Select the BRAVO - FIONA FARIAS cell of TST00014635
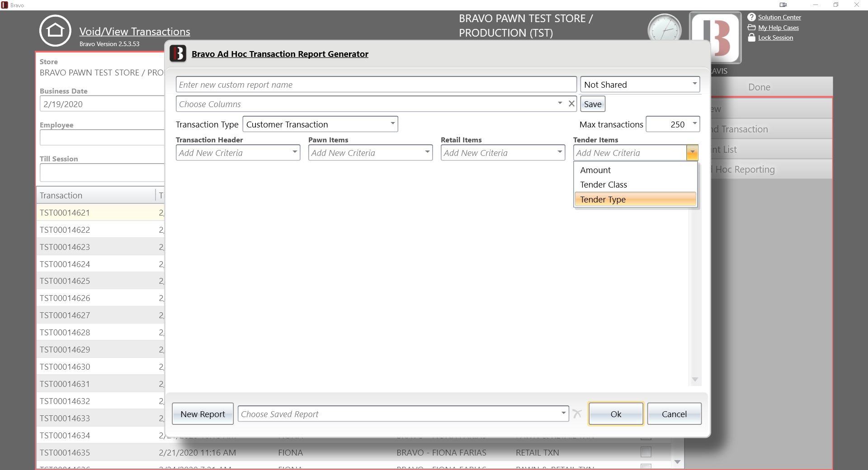 [441, 452]
